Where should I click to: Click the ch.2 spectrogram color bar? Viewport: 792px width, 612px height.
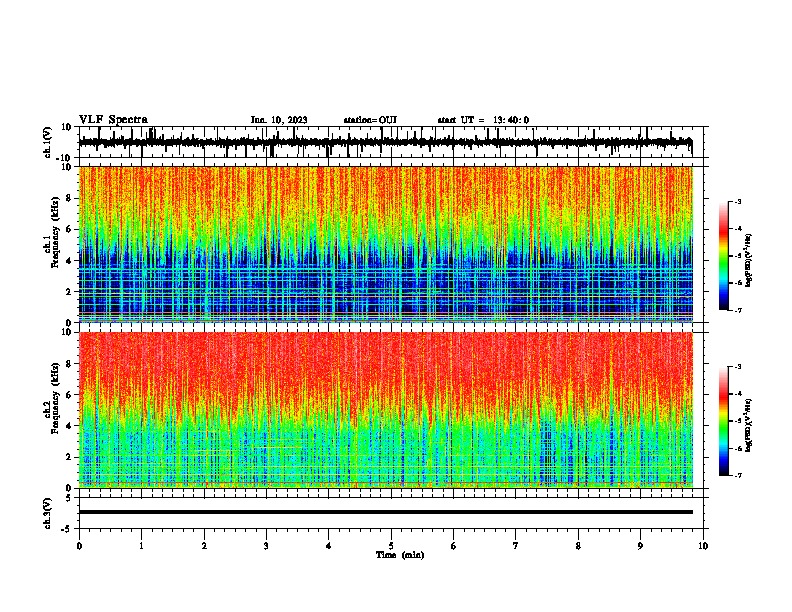[x=723, y=421]
